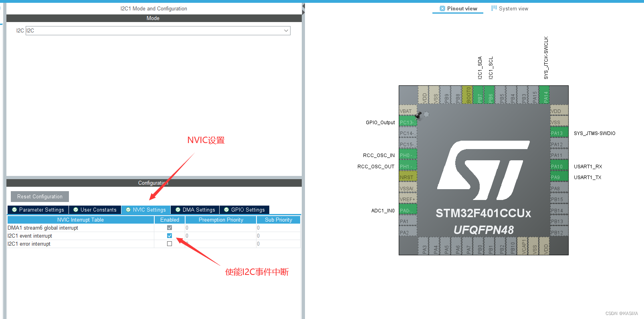The width and height of the screenshot is (644, 319).
Task: Switch to Parameter Settings tab
Action: pos(38,210)
